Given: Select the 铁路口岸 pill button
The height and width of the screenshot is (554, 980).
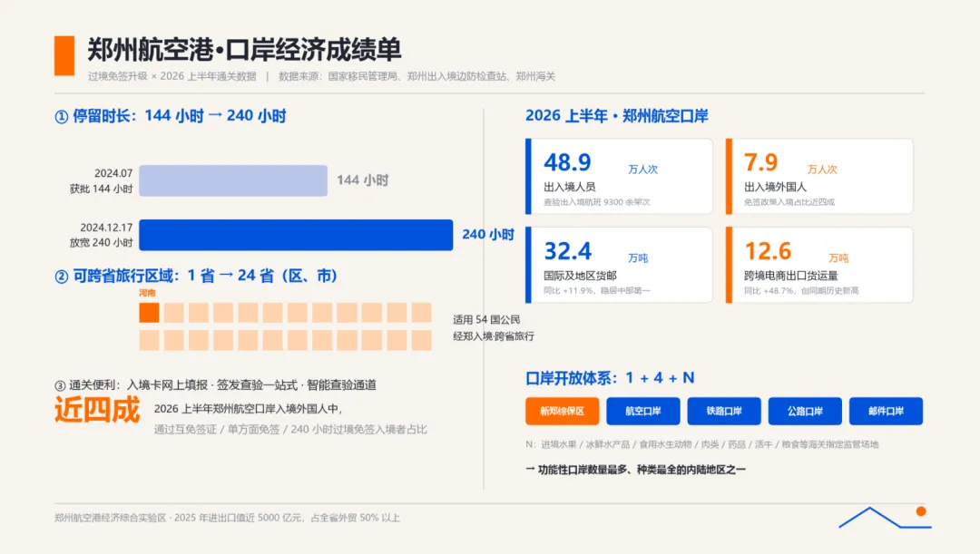Looking at the screenshot, I should point(724,411).
